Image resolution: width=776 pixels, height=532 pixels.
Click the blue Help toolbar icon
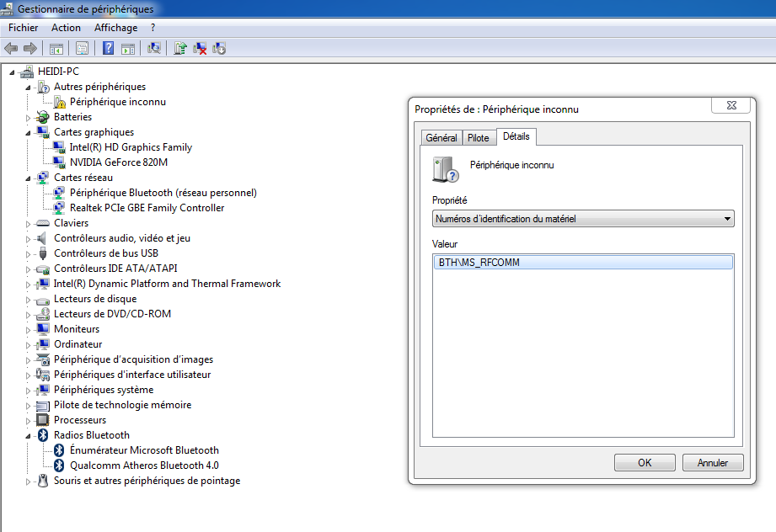[x=108, y=49]
